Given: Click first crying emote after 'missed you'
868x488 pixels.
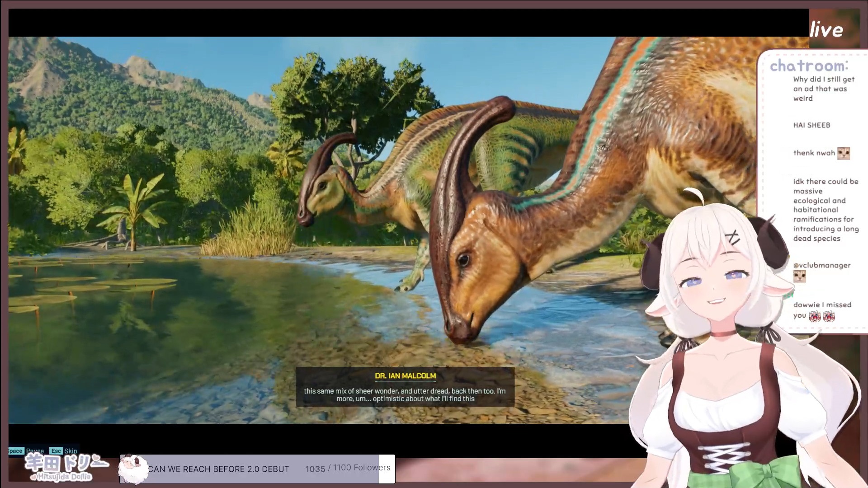Looking at the screenshot, I should (815, 316).
